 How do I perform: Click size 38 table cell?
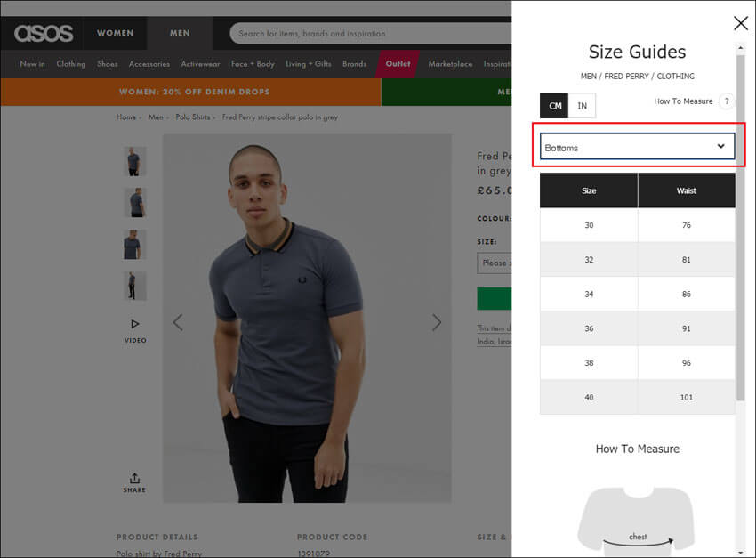589,363
